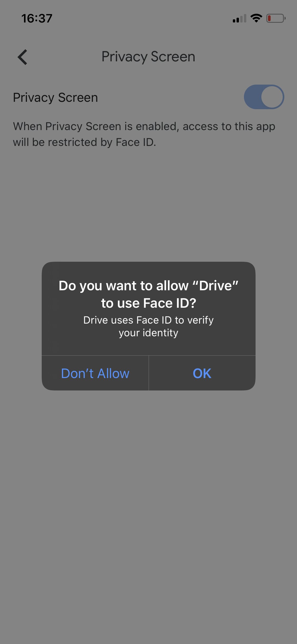Tap Don't Allow in Face ID dialog
The height and width of the screenshot is (644, 297).
click(95, 373)
